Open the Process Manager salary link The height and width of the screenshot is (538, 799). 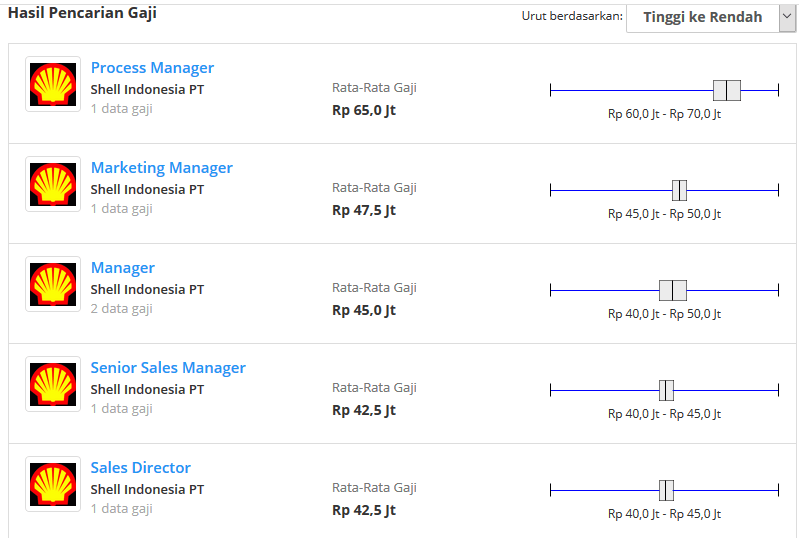[x=152, y=68]
